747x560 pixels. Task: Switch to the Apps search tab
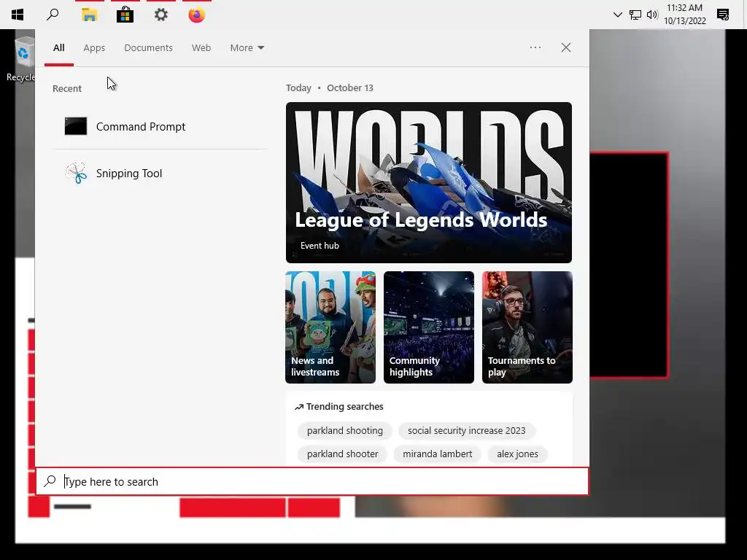click(x=94, y=48)
